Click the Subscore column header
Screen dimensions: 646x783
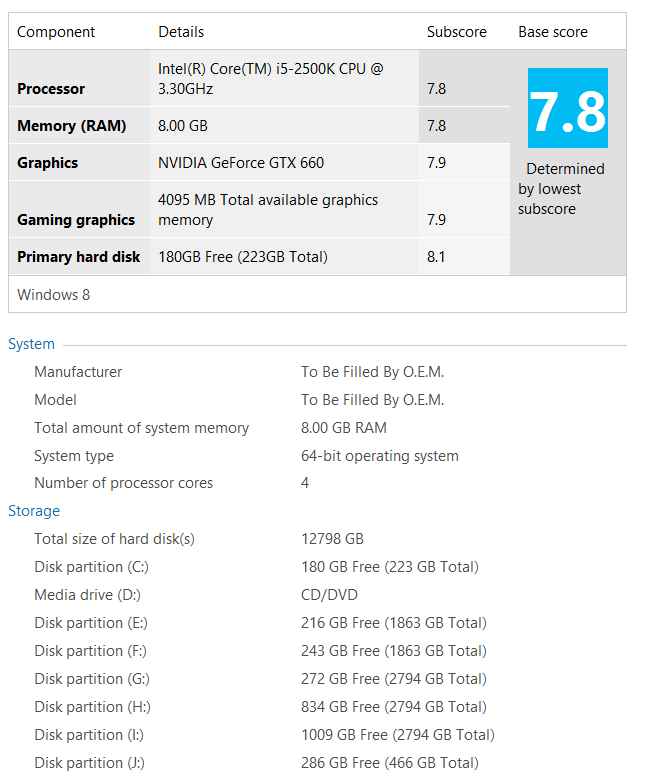[x=457, y=32]
